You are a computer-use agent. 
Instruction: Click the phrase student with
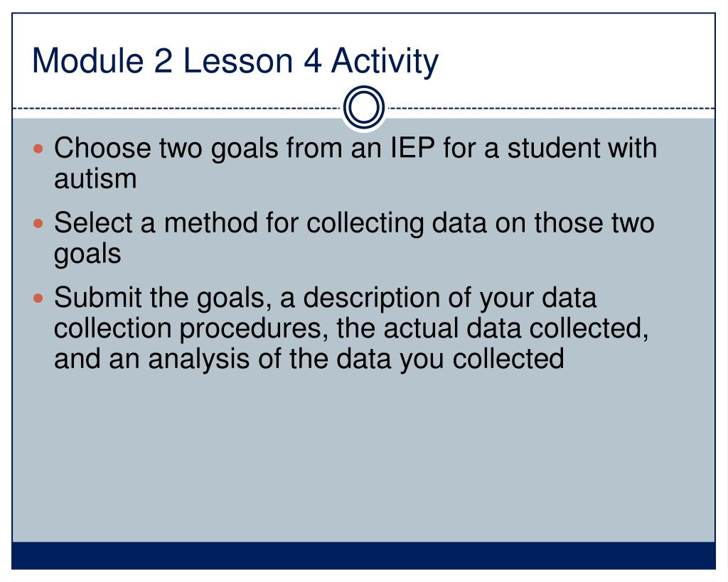point(582,148)
